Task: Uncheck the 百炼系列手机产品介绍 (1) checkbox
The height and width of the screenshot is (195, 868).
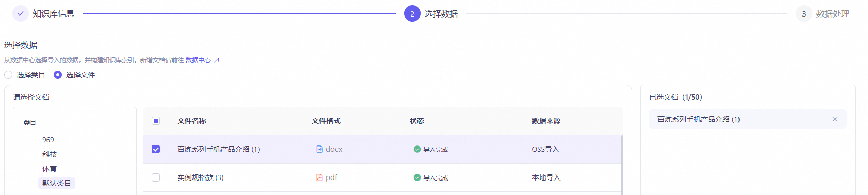Action: pos(156,149)
